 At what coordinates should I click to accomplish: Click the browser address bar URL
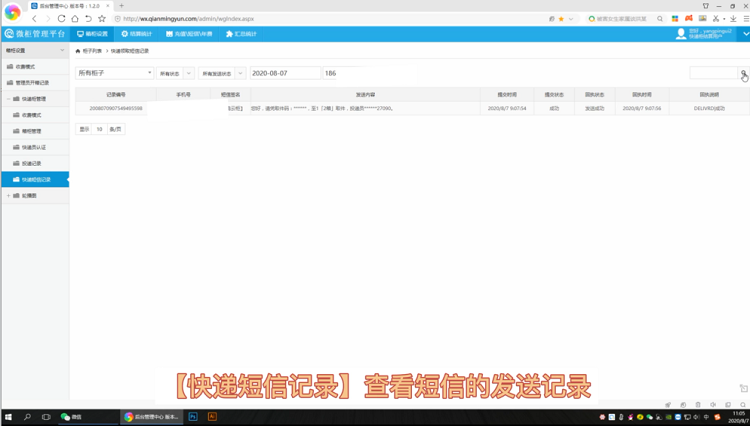click(188, 19)
